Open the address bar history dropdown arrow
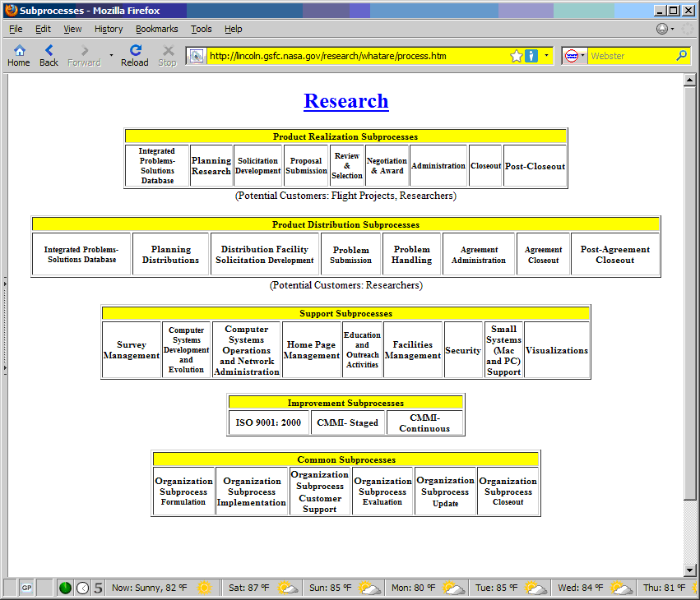Screen dimensions: 700x600 [546, 56]
